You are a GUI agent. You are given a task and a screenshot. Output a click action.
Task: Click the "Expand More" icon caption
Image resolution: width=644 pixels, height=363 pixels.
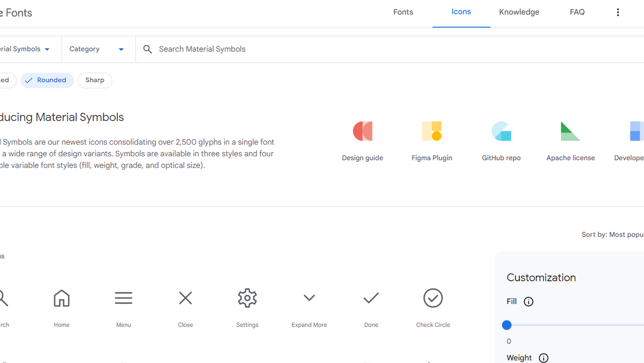(x=309, y=325)
